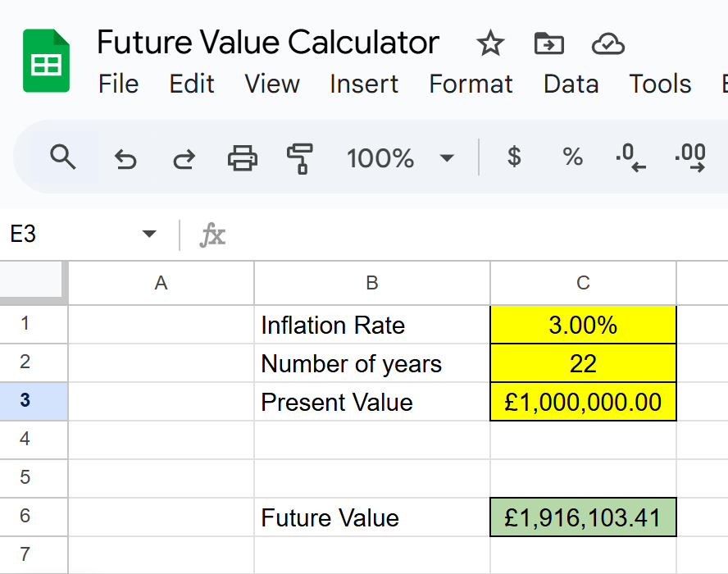Open the 100% zoom dropdown

click(x=400, y=157)
